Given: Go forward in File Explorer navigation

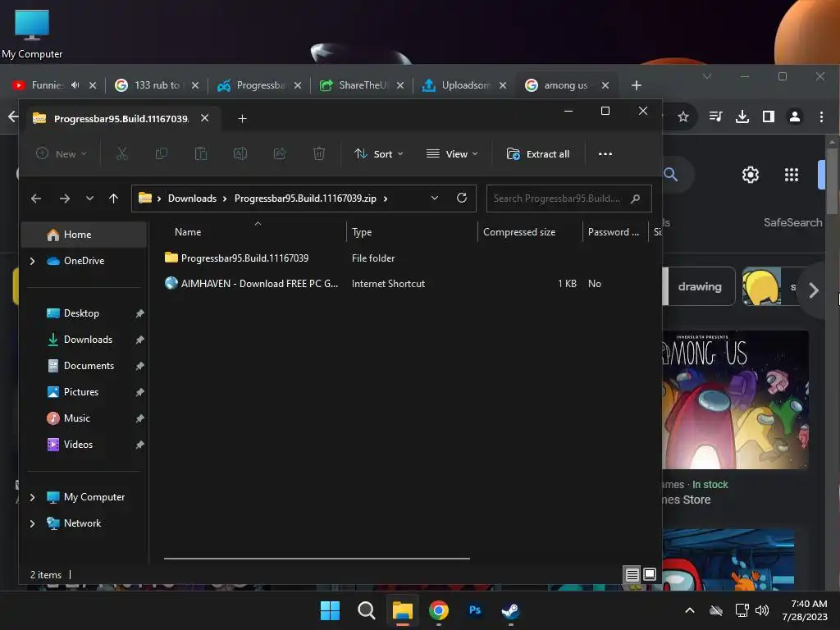Looking at the screenshot, I should (x=65, y=199).
